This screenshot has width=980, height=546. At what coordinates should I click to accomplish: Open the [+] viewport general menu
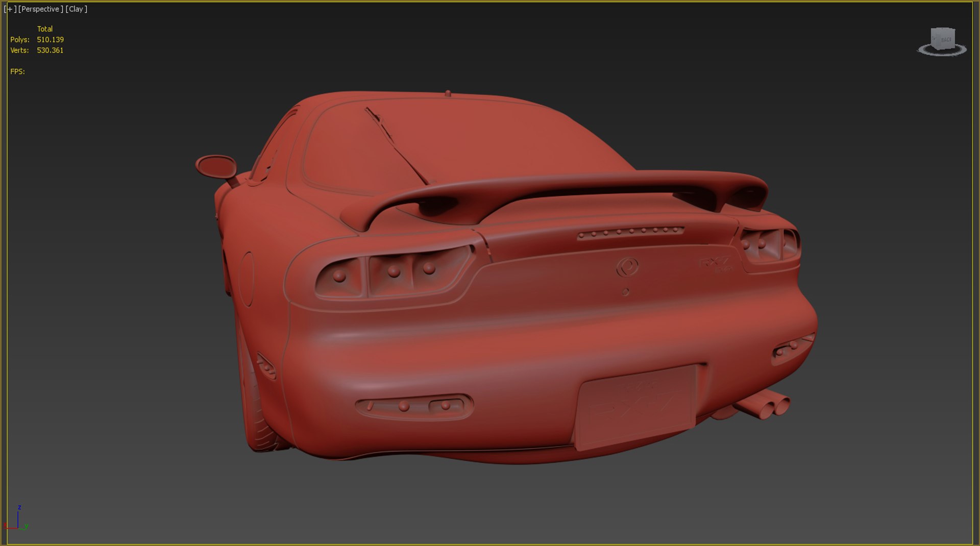pyautogui.click(x=10, y=9)
